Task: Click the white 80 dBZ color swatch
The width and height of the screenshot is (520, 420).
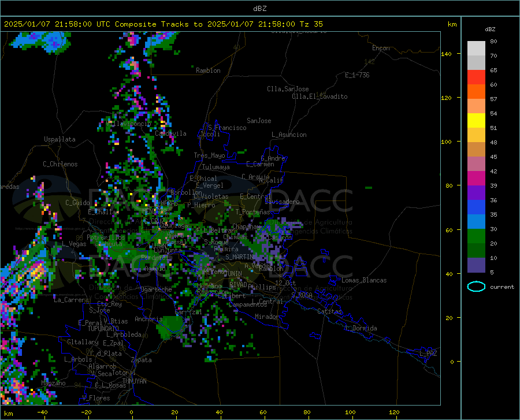Action: [x=476, y=49]
